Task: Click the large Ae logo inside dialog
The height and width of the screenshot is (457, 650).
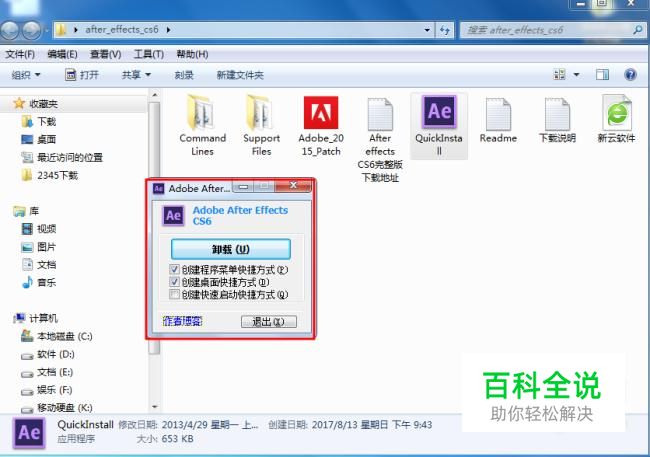Action: click(x=173, y=216)
